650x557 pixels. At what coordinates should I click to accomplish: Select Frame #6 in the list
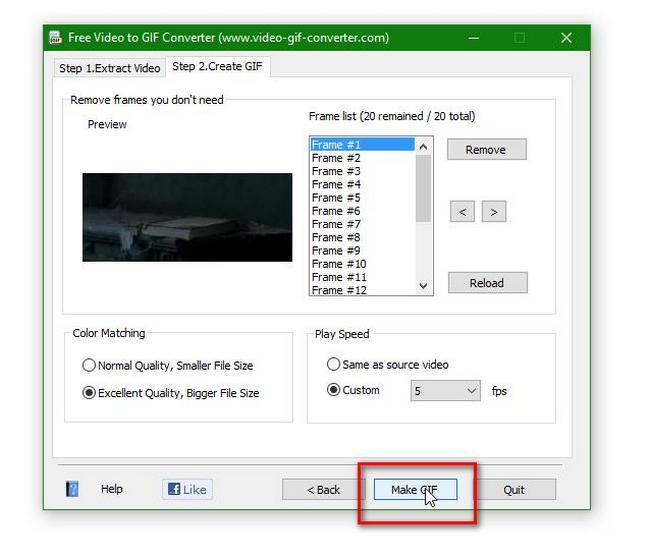[x=363, y=211]
